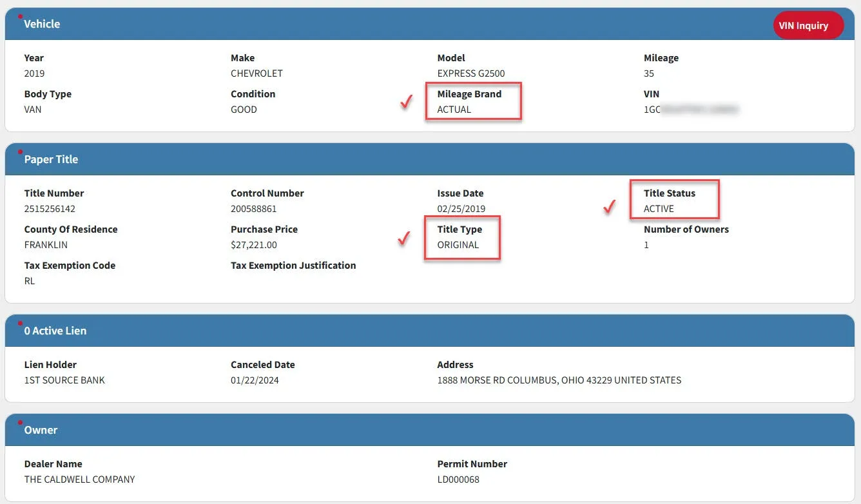Image resolution: width=861 pixels, height=504 pixels.
Task: Select the County Of Residence label
Action: point(71,229)
